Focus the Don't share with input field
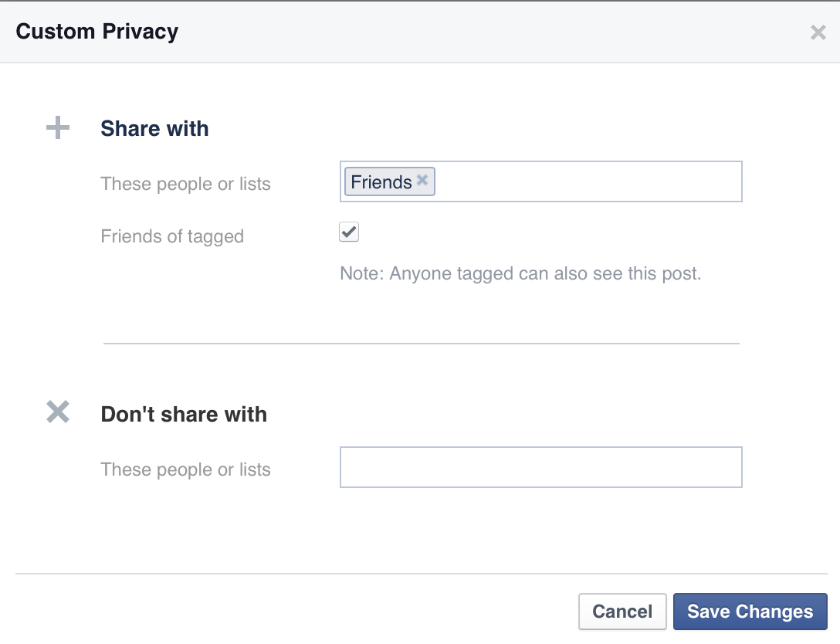Screen dimensions: 840x644 point(541,467)
